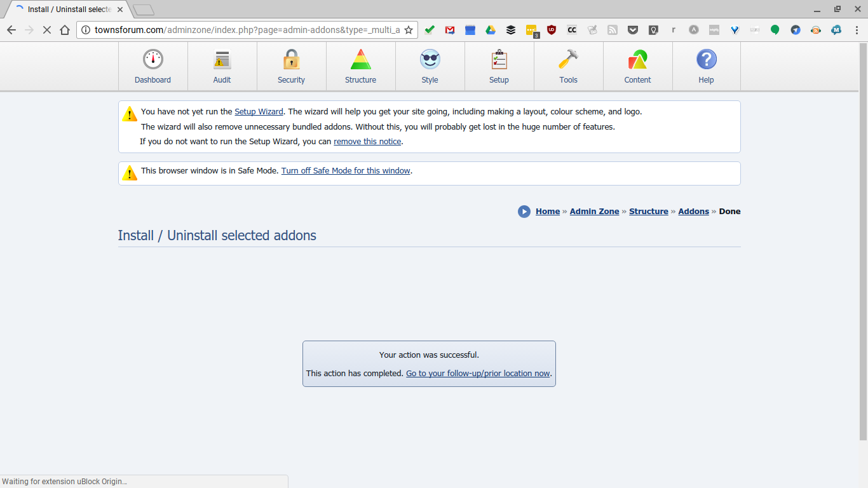Click the Setup Wizard link
The width and height of the screenshot is (868, 488).
pos(259,112)
